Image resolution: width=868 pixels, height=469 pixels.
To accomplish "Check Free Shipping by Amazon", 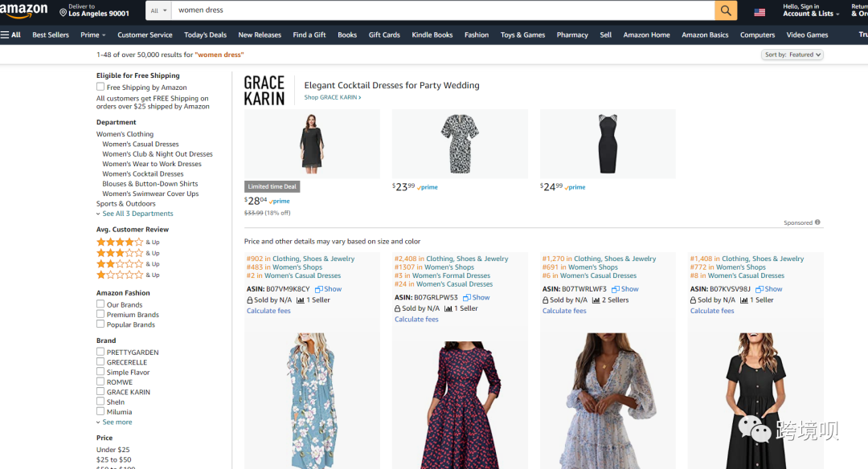I will click(100, 87).
